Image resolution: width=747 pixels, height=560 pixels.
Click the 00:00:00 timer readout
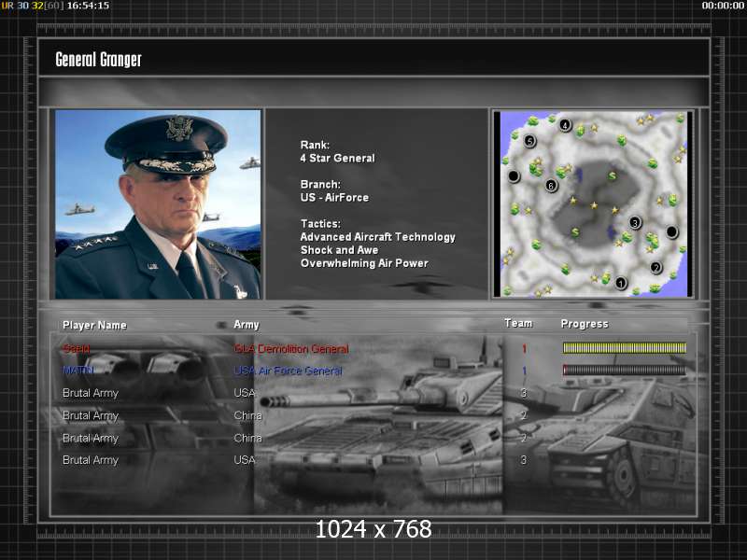click(x=723, y=6)
